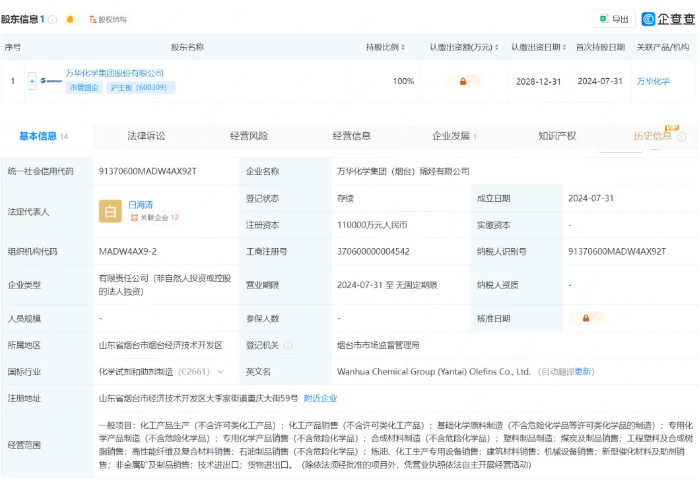Viewport: 699px width, 479px height.
Task: Click 首次持股日期 column header
Action: click(600, 47)
